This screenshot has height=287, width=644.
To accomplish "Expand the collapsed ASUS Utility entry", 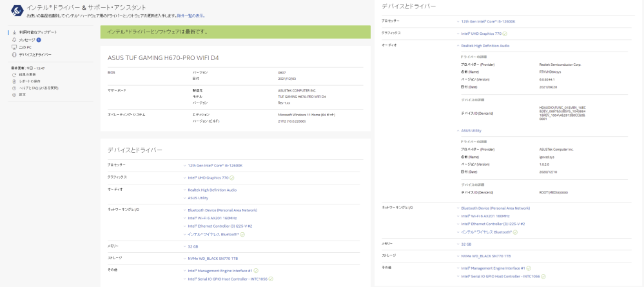I will pos(197,198).
